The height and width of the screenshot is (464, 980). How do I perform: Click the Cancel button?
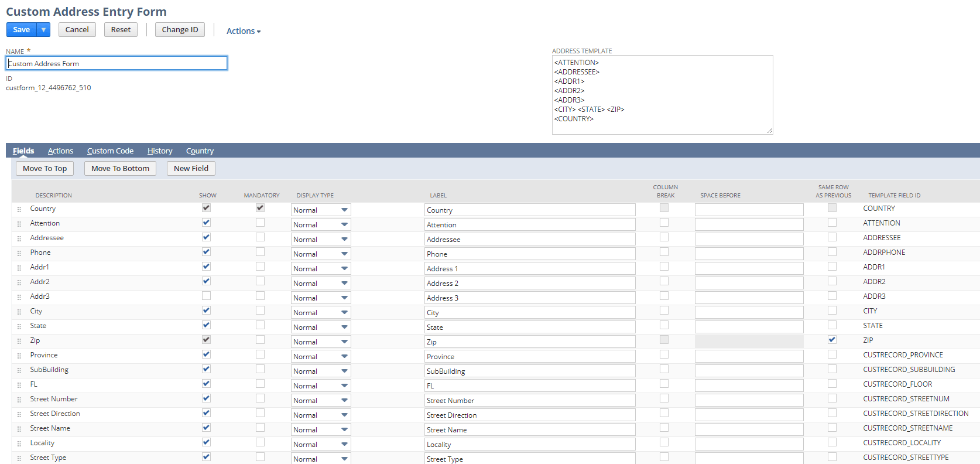(77, 29)
